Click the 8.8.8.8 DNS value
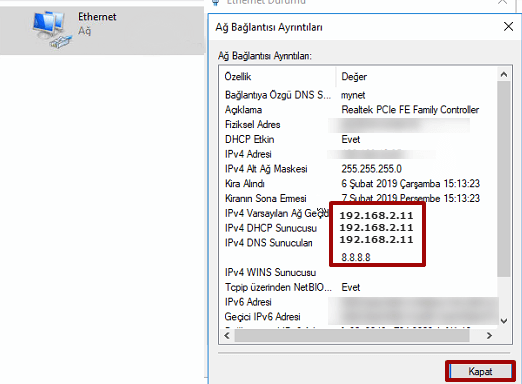 [356, 257]
